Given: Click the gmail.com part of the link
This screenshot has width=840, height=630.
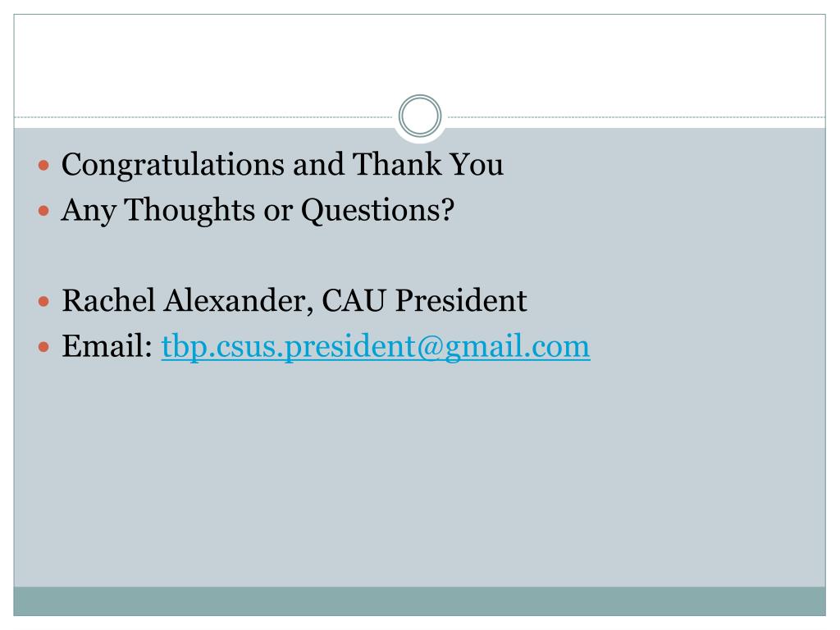Looking at the screenshot, I should coord(518,347).
